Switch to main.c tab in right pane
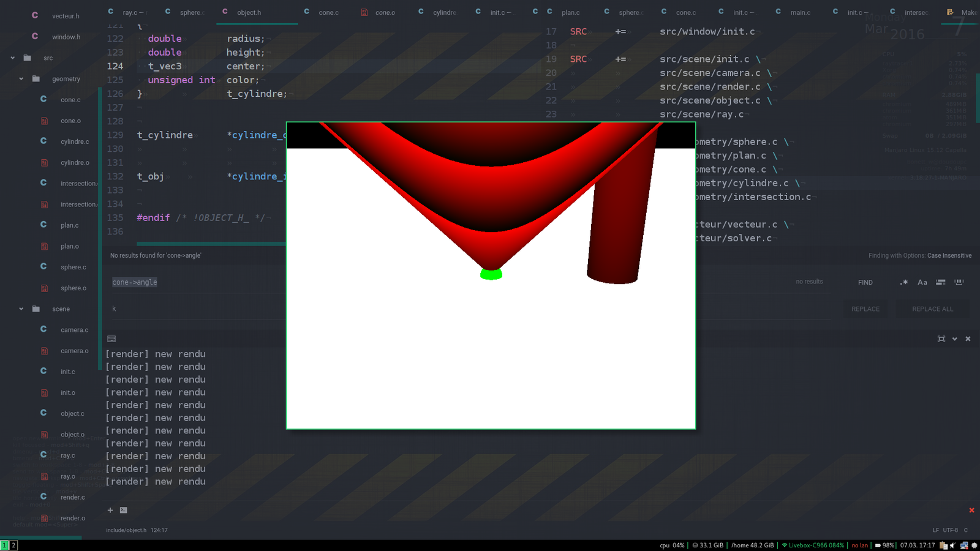The height and width of the screenshot is (551, 980). 800,12
